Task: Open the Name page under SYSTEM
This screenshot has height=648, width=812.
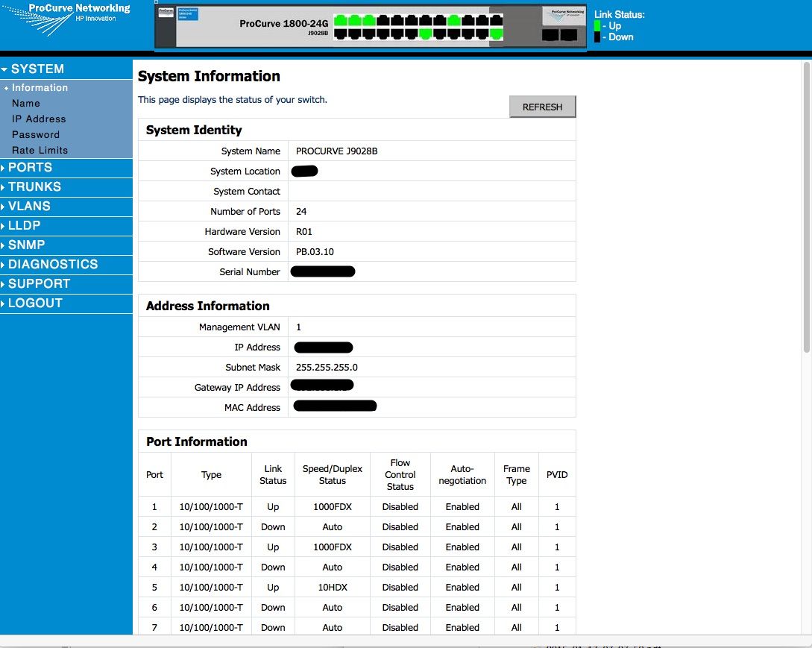Action: (26, 103)
